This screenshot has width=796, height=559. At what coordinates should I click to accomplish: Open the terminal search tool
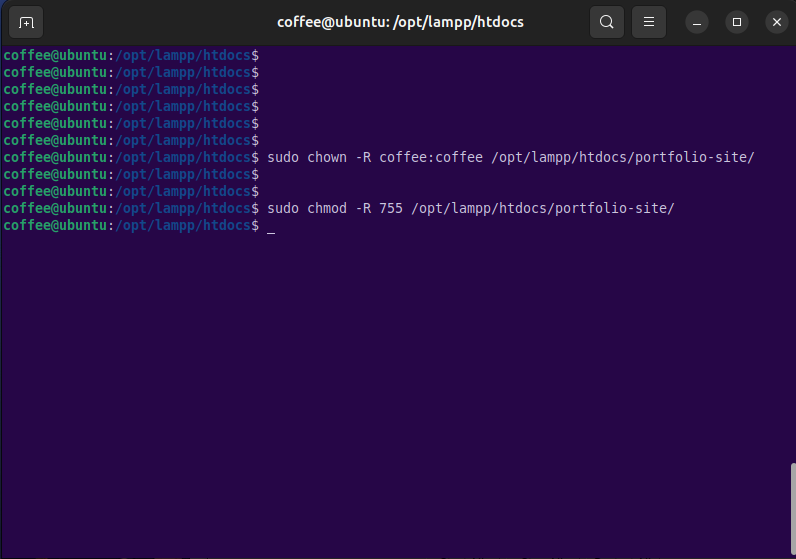pyautogui.click(x=607, y=22)
